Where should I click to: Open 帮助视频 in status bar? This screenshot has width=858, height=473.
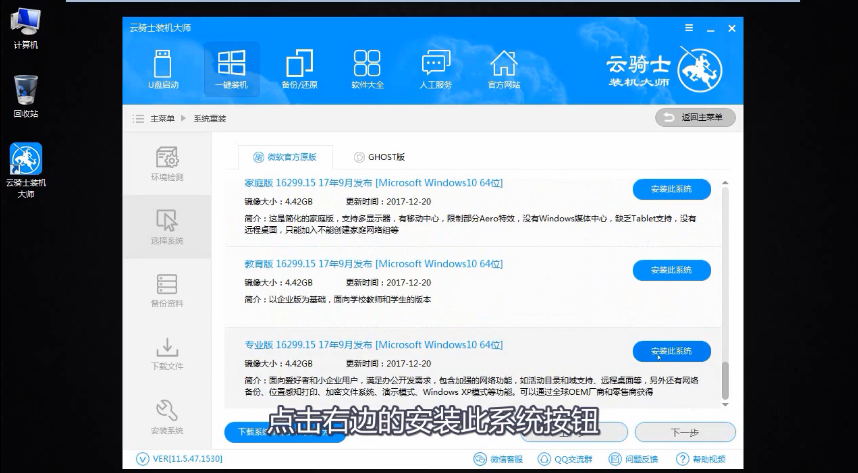701,459
